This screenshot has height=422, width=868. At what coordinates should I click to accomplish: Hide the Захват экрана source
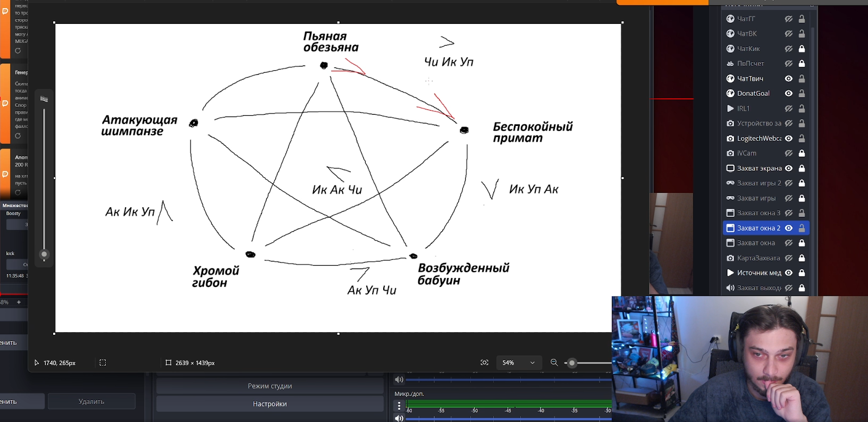(x=789, y=168)
